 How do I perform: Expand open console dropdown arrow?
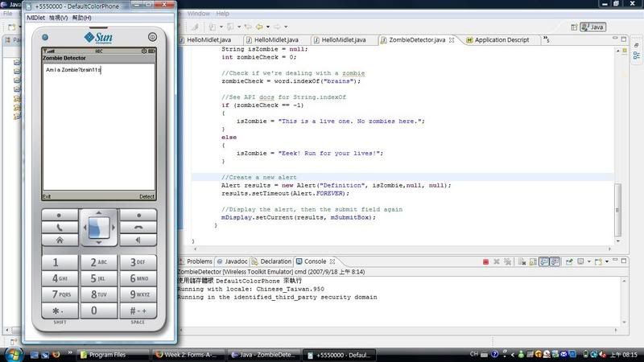607,261
